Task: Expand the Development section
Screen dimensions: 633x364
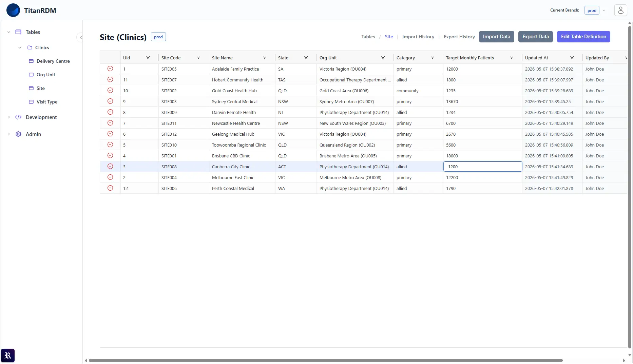Action: tap(9, 117)
